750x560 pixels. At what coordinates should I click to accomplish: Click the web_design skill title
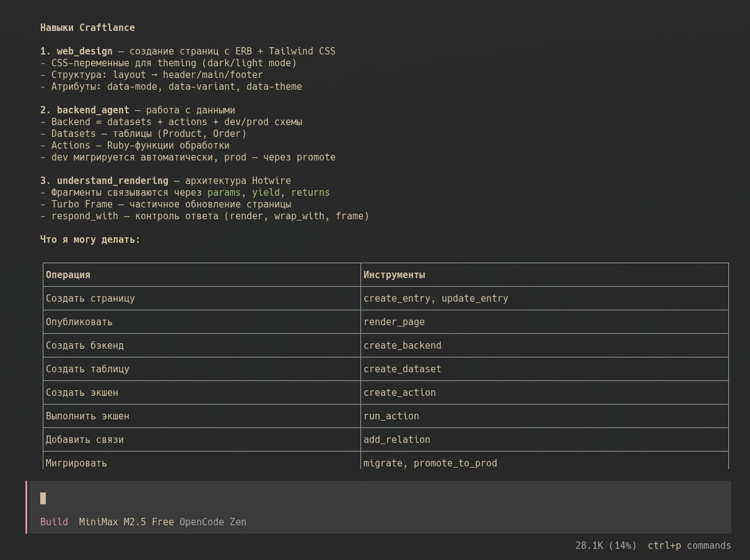pyautogui.click(x=84, y=51)
